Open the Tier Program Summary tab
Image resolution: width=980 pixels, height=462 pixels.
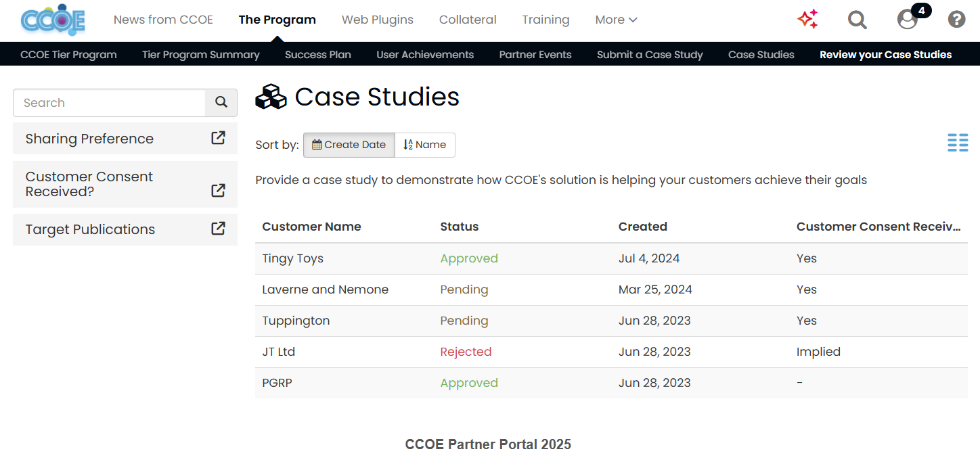pos(201,55)
